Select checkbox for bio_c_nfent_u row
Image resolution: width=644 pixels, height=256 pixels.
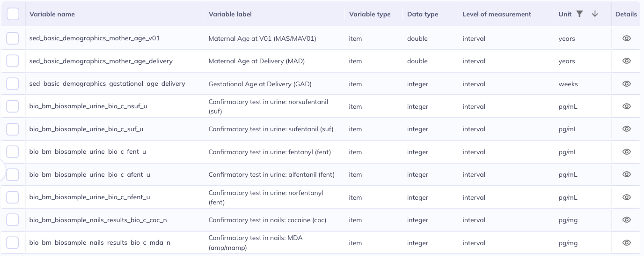13,197
